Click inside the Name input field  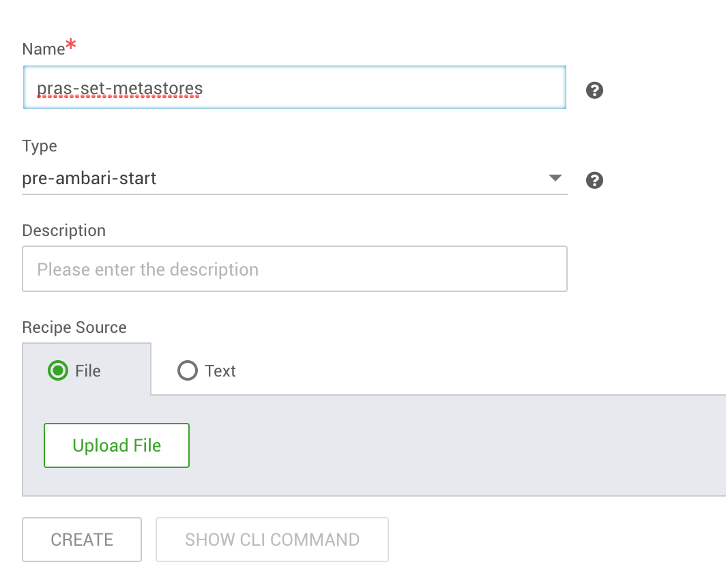click(294, 88)
